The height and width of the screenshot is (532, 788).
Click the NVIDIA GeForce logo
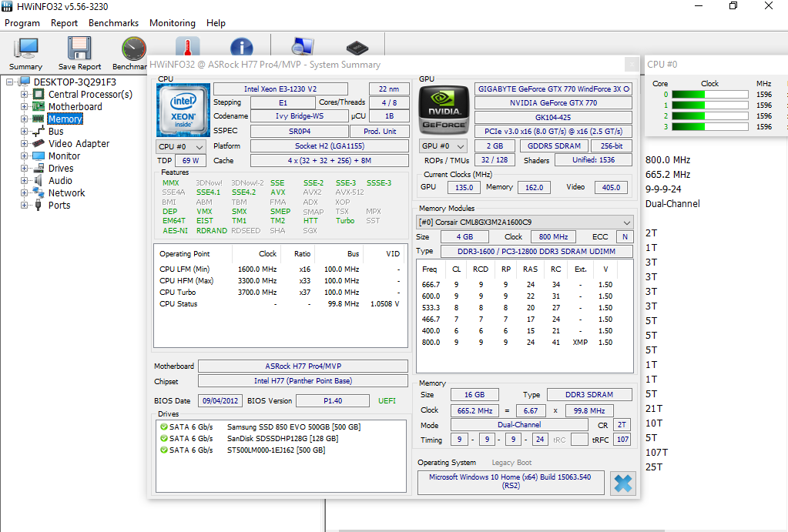pos(444,110)
